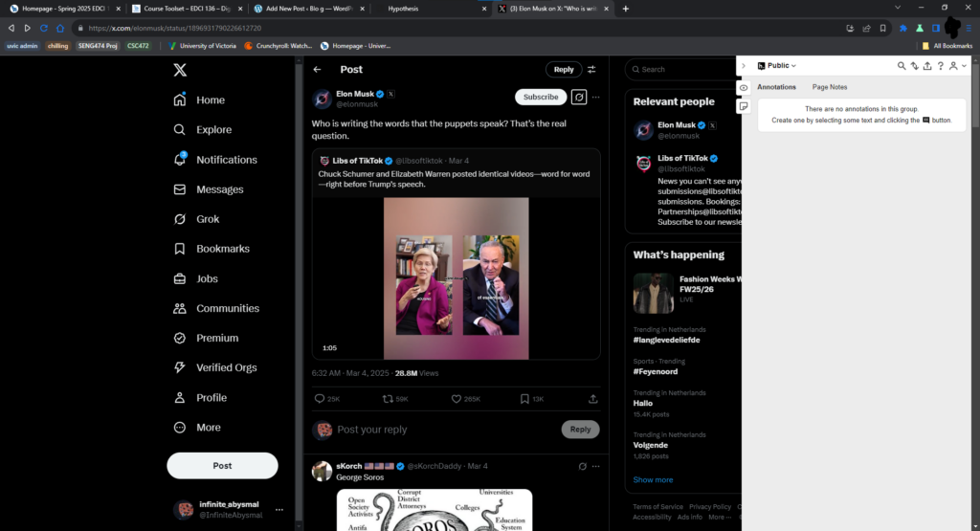Like the post with 265K likes
Screen dimensions: 980x531
(x=457, y=399)
